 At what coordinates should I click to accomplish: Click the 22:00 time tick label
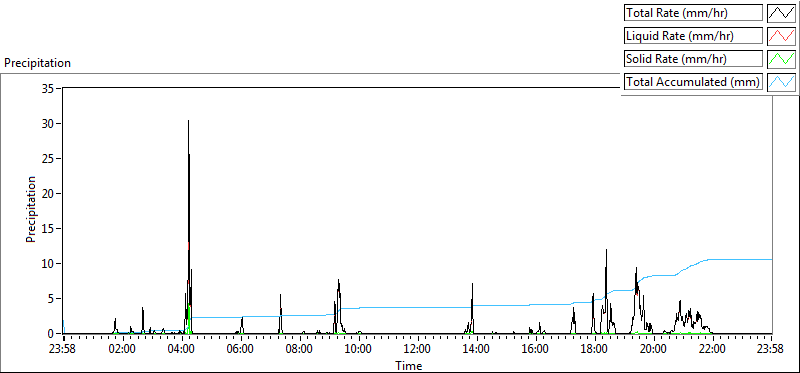pyautogui.click(x=712, y=350)
